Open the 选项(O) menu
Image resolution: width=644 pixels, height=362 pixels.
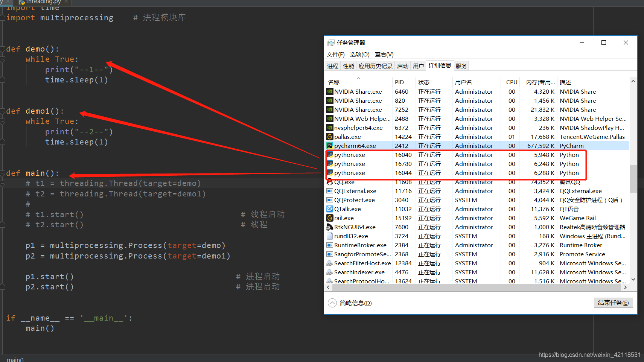tap(359, 55)
